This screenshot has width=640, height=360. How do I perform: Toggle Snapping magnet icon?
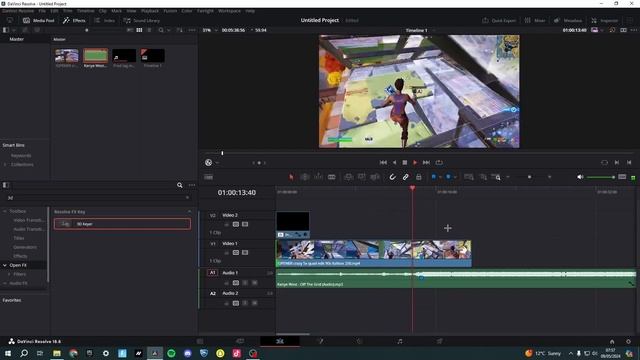(x=392, y=177)
